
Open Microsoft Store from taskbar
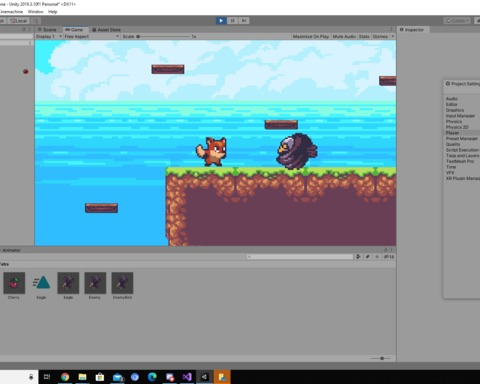[x=100, y=377]
